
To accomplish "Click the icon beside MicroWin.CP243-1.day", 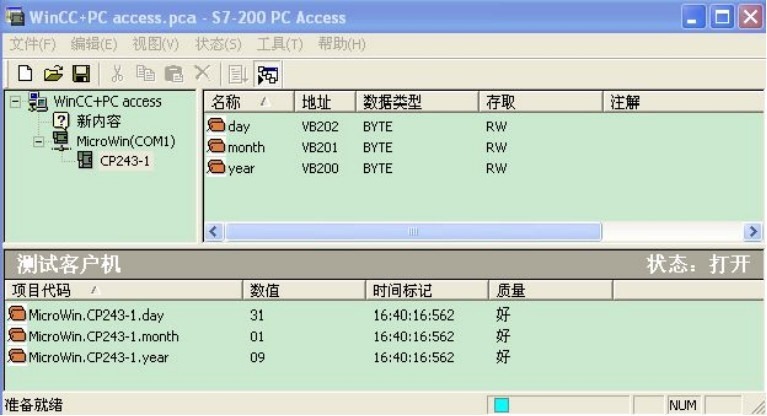I will coord(17,314).
